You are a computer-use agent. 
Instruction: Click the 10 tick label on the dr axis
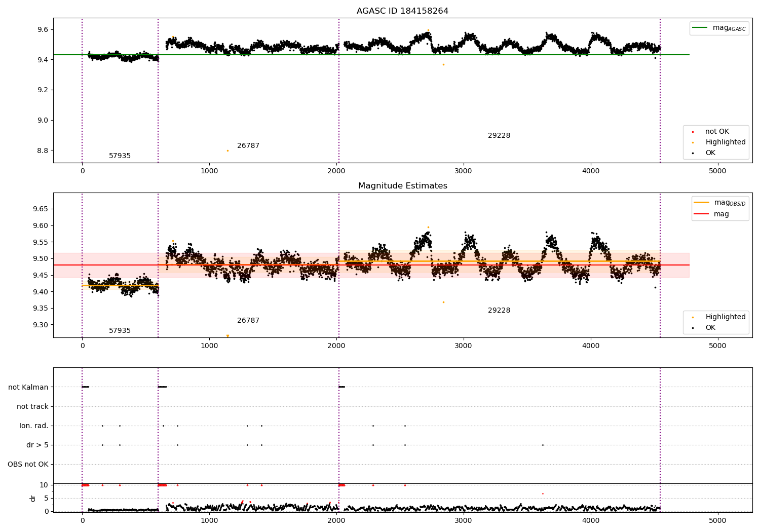[x=44, y=485]
